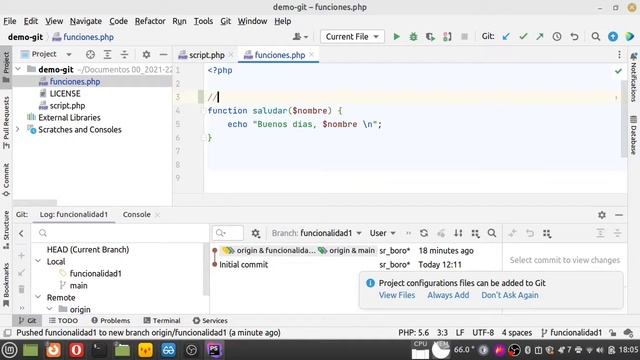The image size is (640, 360).
Task: Toggle IntelliSort in Git log
Action: [458, 233]
